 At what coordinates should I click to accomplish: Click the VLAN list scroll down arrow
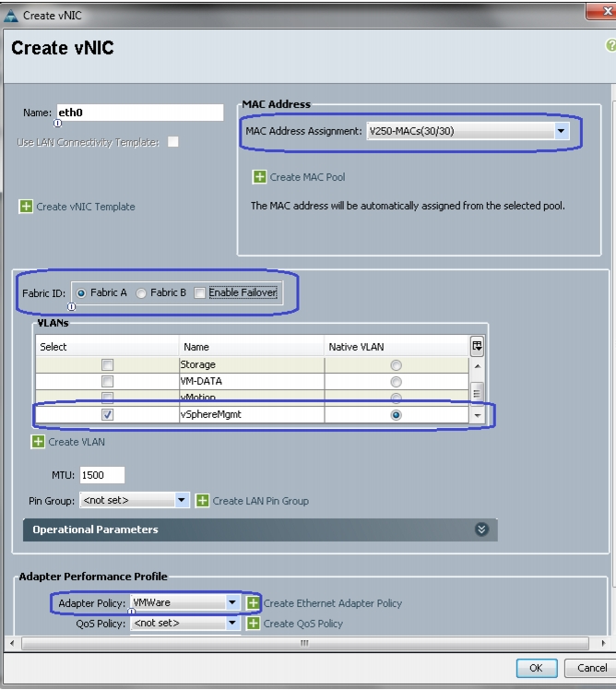477,415
